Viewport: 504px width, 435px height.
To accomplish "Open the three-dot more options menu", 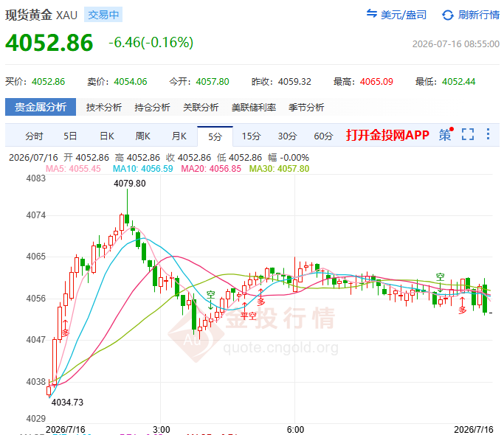I will (x=488, y=134).
